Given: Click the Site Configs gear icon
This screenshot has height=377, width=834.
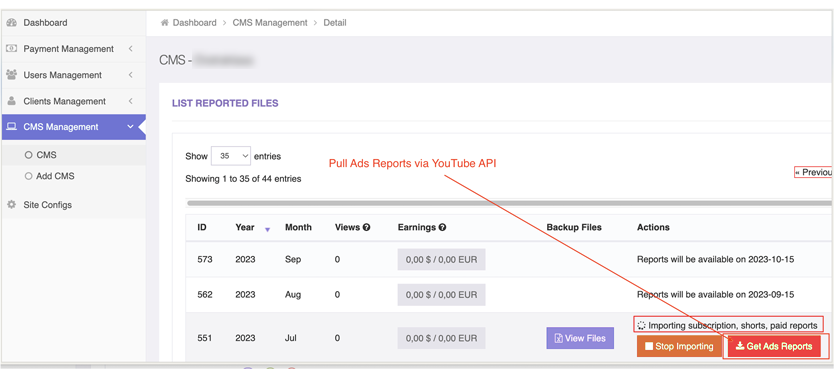Looking at the screenshot, I should point(12,205).
